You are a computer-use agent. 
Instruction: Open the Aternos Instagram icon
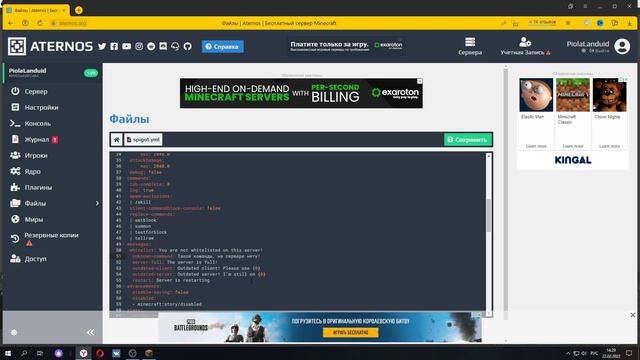139,46
